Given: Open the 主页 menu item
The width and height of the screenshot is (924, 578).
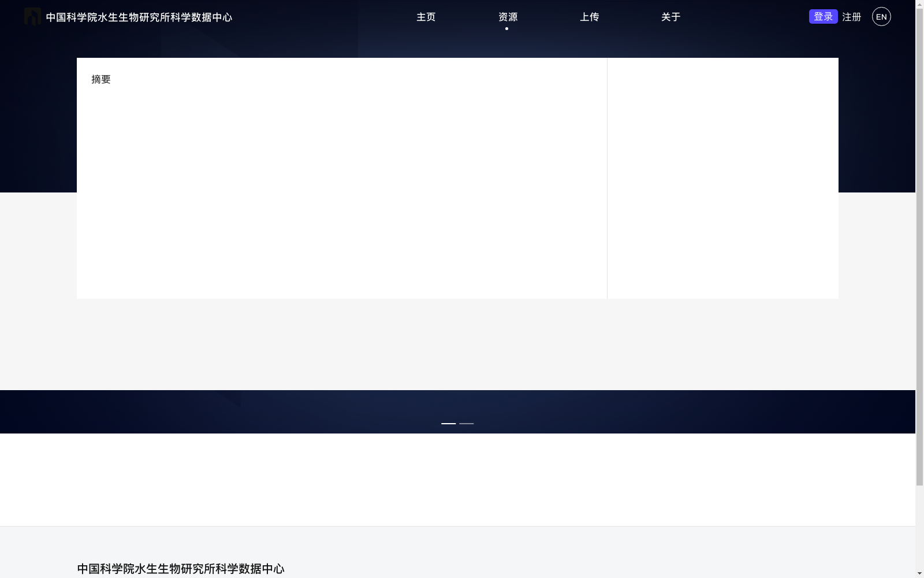Looking at the screenshot, I should (x=426, y=17).
